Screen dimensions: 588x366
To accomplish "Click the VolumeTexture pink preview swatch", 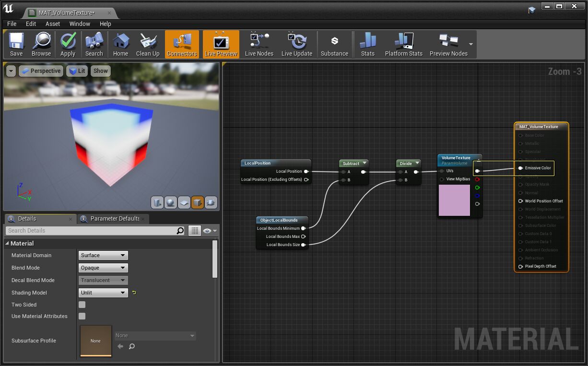I will coord(454,200).
